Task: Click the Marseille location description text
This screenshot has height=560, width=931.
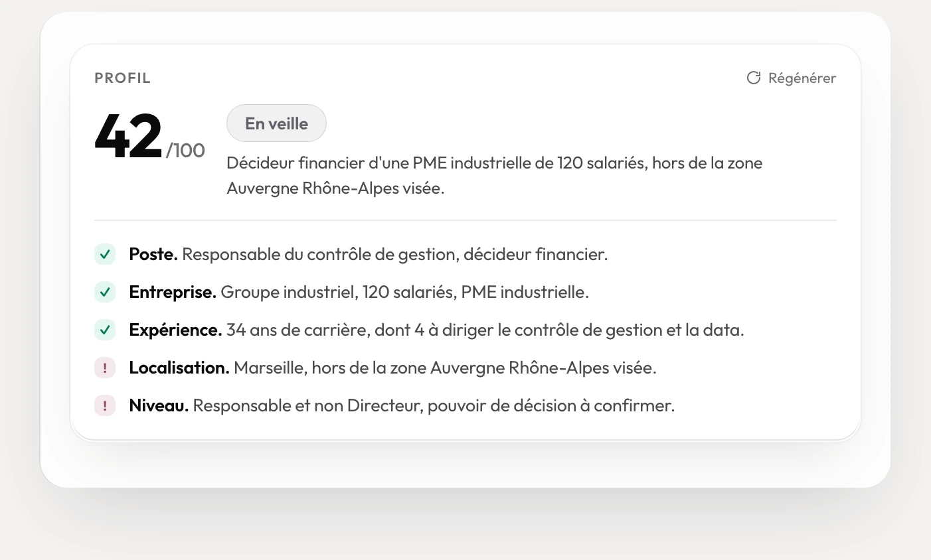Action: click(x=445, y=368)
